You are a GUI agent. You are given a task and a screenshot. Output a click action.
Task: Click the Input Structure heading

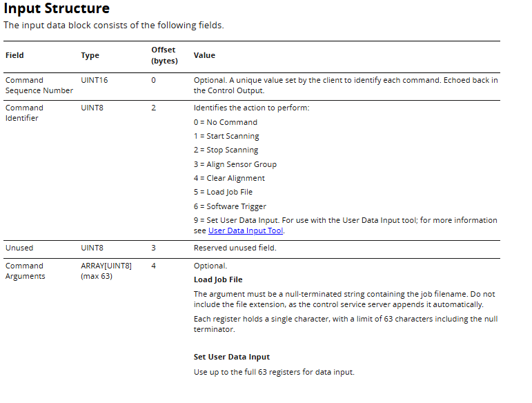tap(57, 8)
